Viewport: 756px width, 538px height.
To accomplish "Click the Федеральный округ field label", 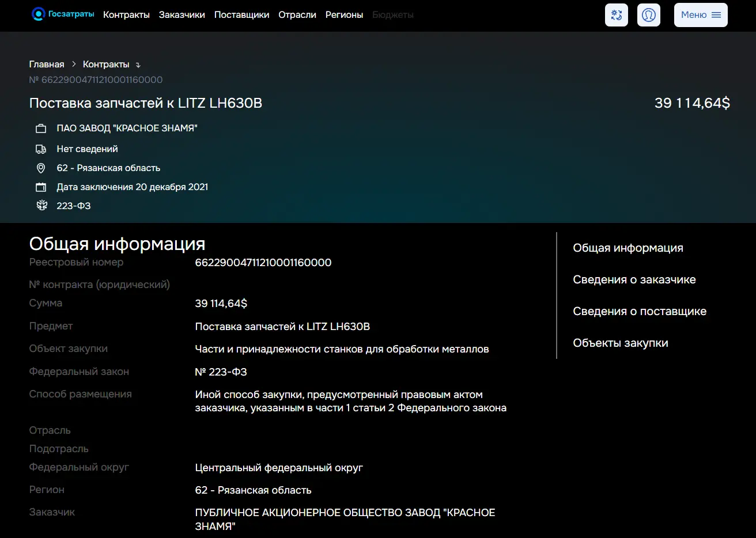I will click(x=80, y=467).
